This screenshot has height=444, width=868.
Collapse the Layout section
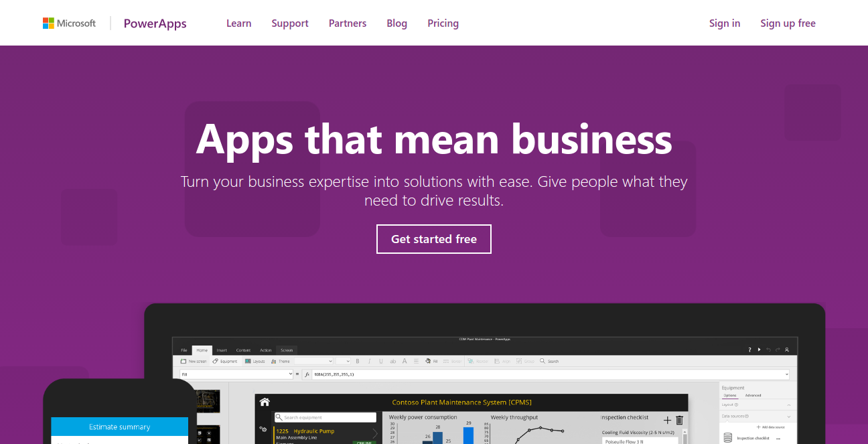(789, 405)
